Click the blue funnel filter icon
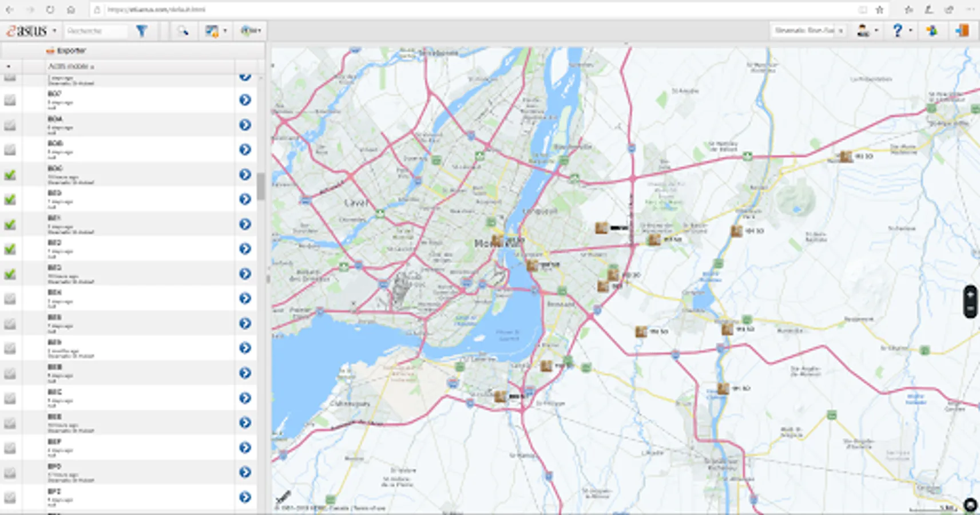Image resolution: width=980 pixels, height=515 pixels. click(x=141, y=31)
